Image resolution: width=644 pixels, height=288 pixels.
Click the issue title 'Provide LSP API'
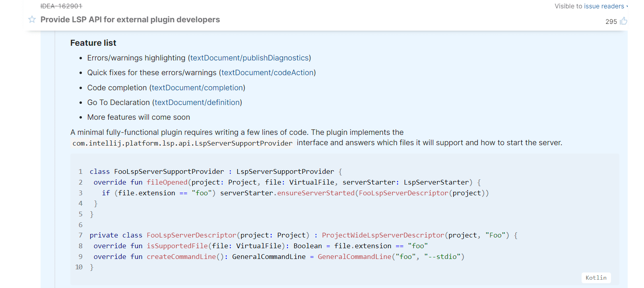(130, 19)
